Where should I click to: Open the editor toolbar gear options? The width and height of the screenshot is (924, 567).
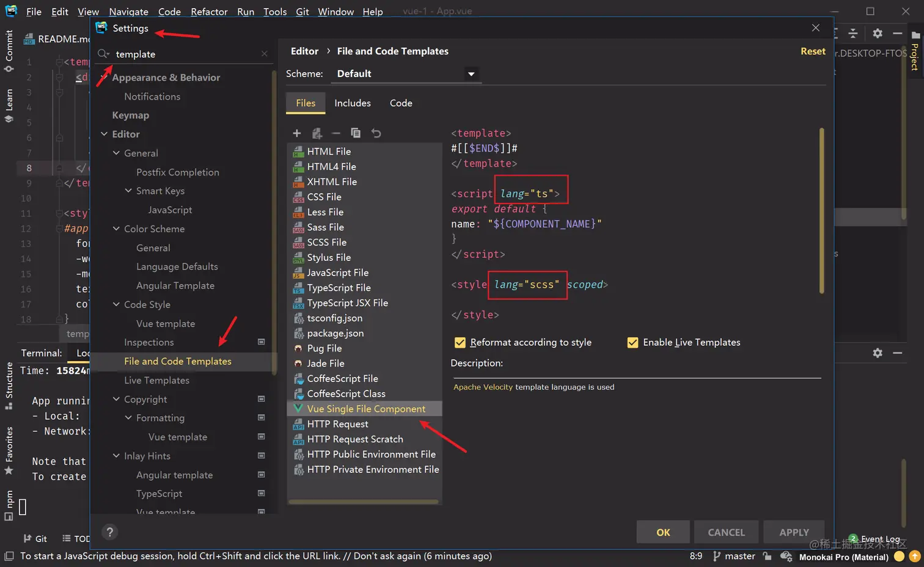[878, 33]
